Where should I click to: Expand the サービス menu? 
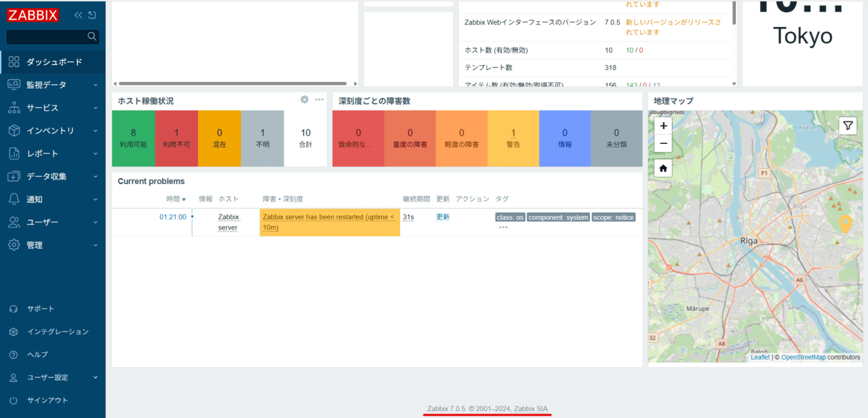click(53, 108)
